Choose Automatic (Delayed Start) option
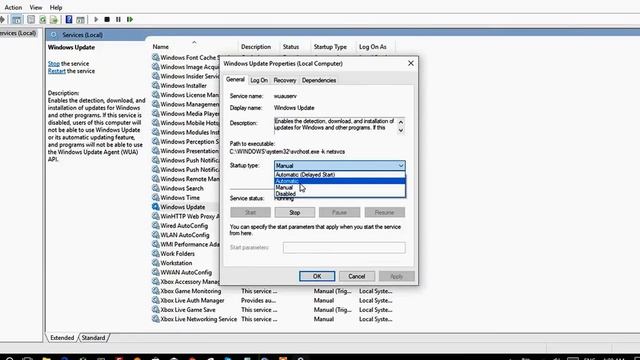Screen dimensions: 640x360 pos(340,174)
